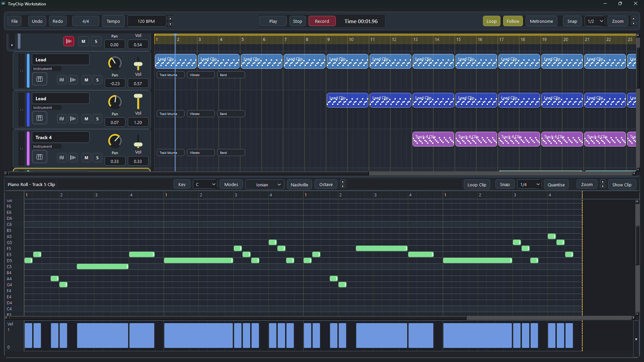The image size is (644, 362).
Task: Open the Ionian mode dropdown
Action: 265,184
